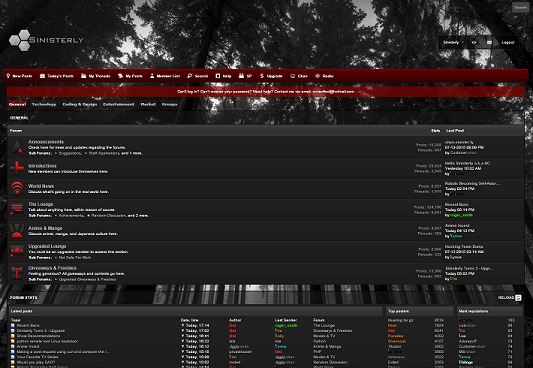This screenshot has width=533, height=368.
Task: Click The Lounge forum icon
Action: (17, 210)
